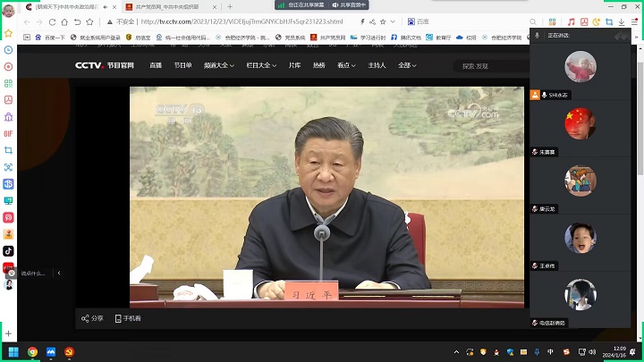The image size is (644, 362).
Task: Collapse the sidebar chat panel arrow
Action: [59, 273]
